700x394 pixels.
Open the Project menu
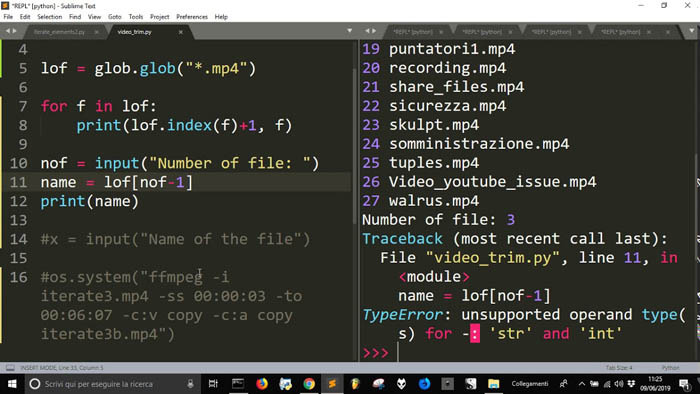pos(159,17)
